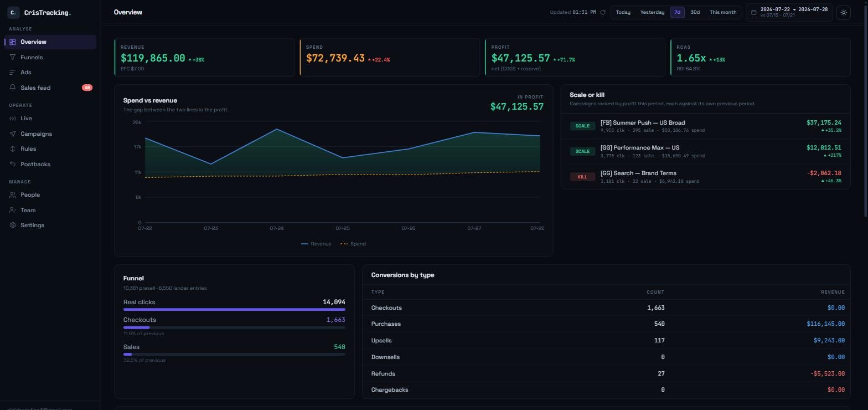Click the SCALE badge for Performance Max

click(582, 151)
